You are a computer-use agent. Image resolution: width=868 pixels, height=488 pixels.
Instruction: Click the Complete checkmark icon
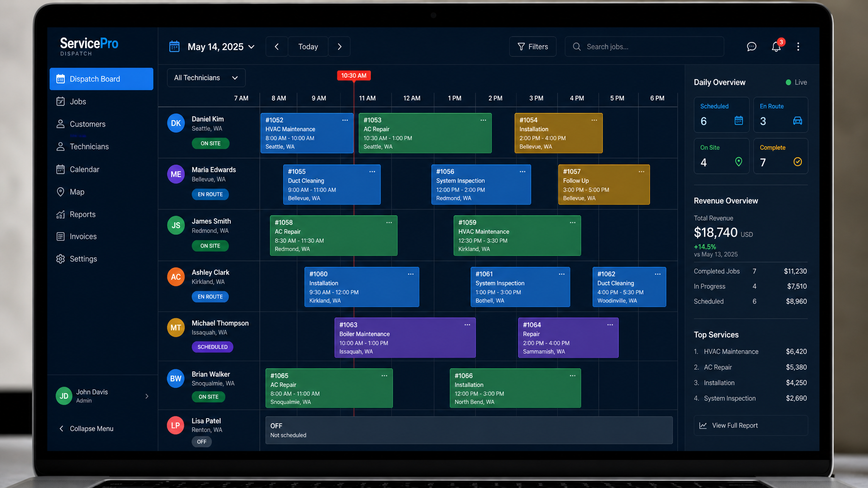tap(798, 162)
